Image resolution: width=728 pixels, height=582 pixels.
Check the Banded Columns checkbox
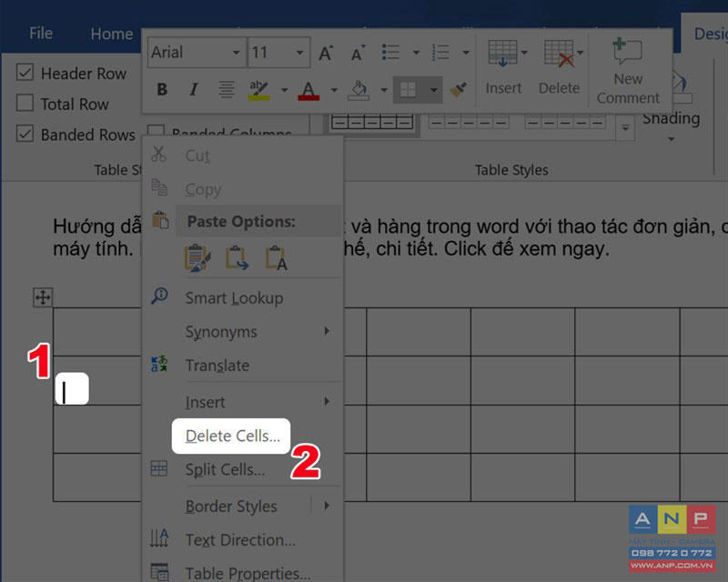156,129
